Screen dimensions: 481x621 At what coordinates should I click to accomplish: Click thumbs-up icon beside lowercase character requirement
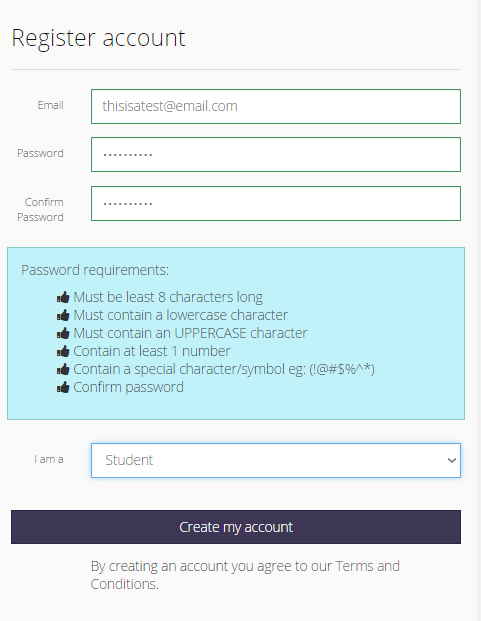point(63,315)
